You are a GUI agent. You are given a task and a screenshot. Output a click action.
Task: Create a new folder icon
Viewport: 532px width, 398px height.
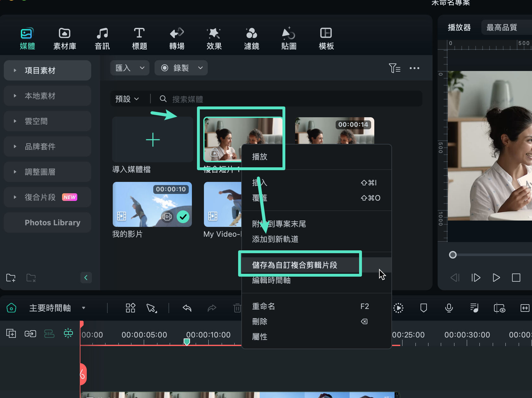click(11, 278)
